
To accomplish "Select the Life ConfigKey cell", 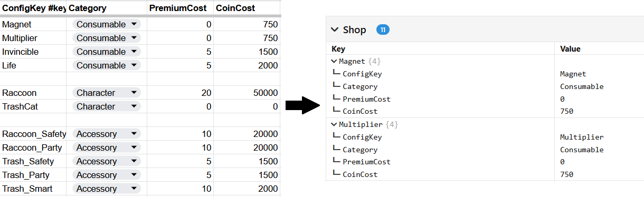I will pos(33,65).
